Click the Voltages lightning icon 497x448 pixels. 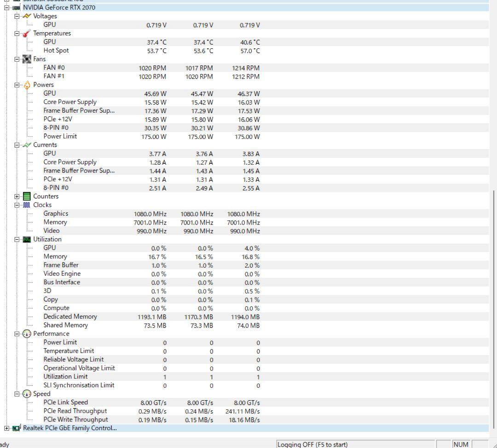(27, 16)
